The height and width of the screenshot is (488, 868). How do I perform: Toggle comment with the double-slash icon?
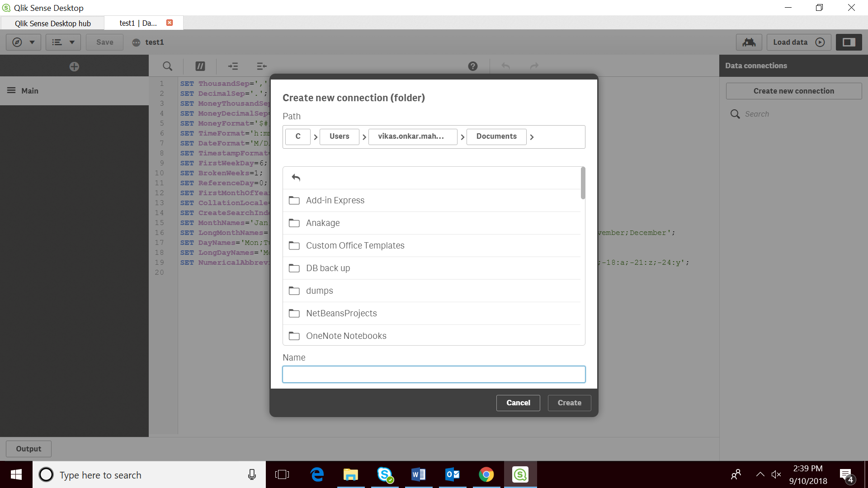coord(200,66)
